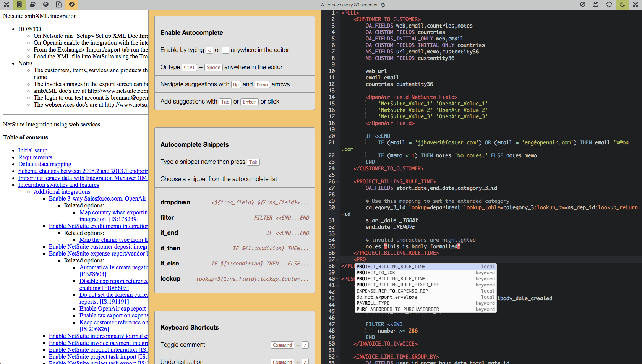Viewport: 642px width, 364px height.
Task: Click the if_end snippet row
Action: [235, 233]
